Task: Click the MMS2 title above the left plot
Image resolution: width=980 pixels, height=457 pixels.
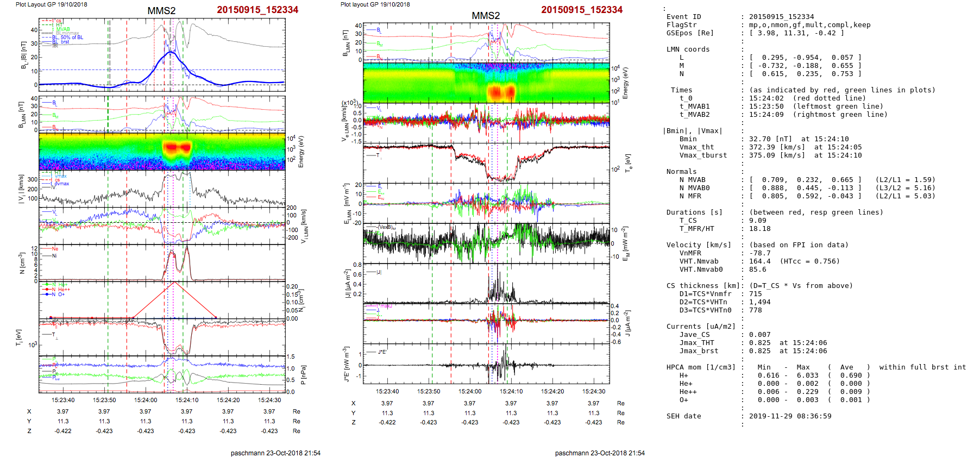Action: click(x=161, y=11)
